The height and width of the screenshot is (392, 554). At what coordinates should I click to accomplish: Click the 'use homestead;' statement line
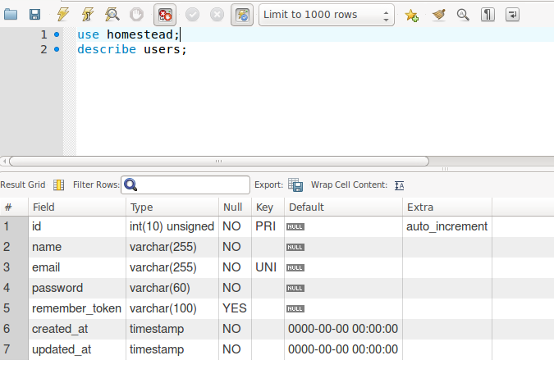129,34
